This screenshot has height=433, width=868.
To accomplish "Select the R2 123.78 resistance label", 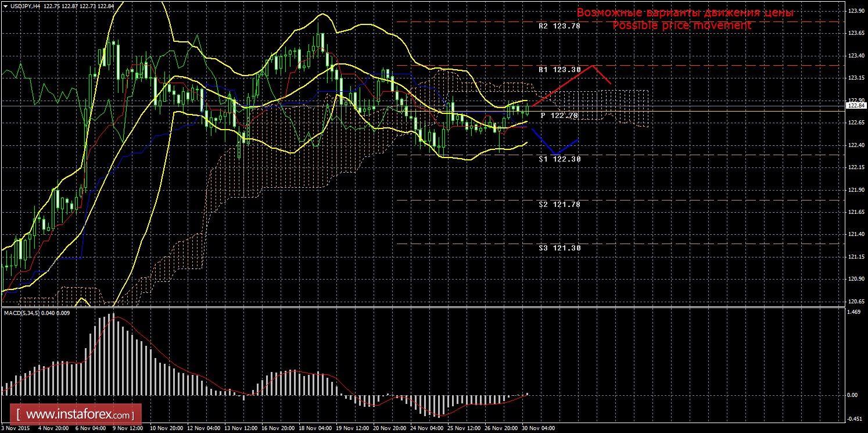I will coord(559,26).
